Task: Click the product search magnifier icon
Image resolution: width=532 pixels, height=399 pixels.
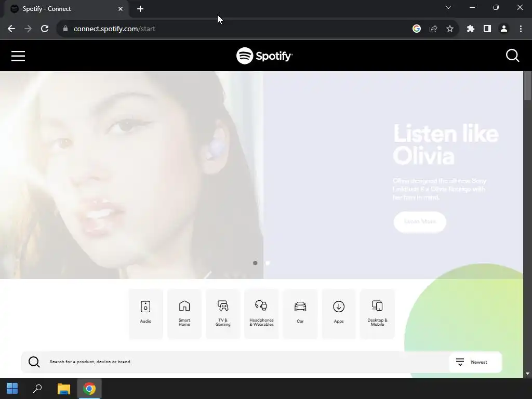Action: [34, 362]
